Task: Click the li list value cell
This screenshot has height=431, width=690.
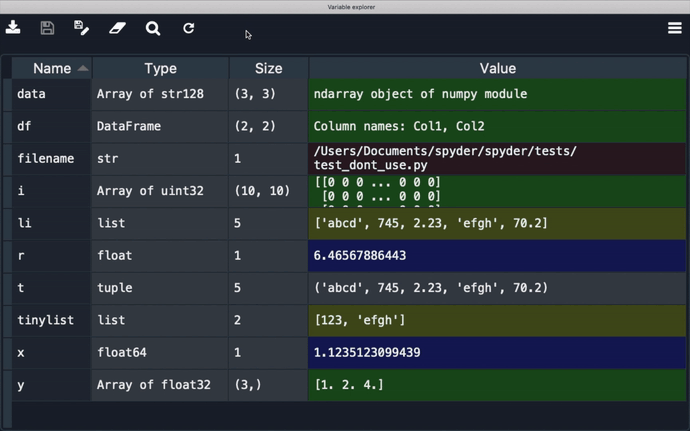Action: (x=497, y=223)
